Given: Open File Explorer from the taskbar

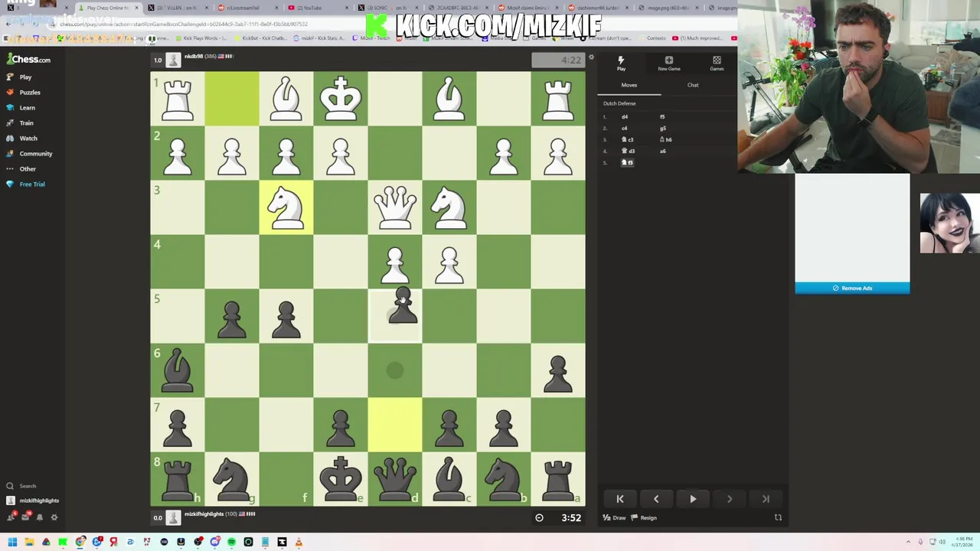Looking at the screenshot, I should (x=29, y=543).
